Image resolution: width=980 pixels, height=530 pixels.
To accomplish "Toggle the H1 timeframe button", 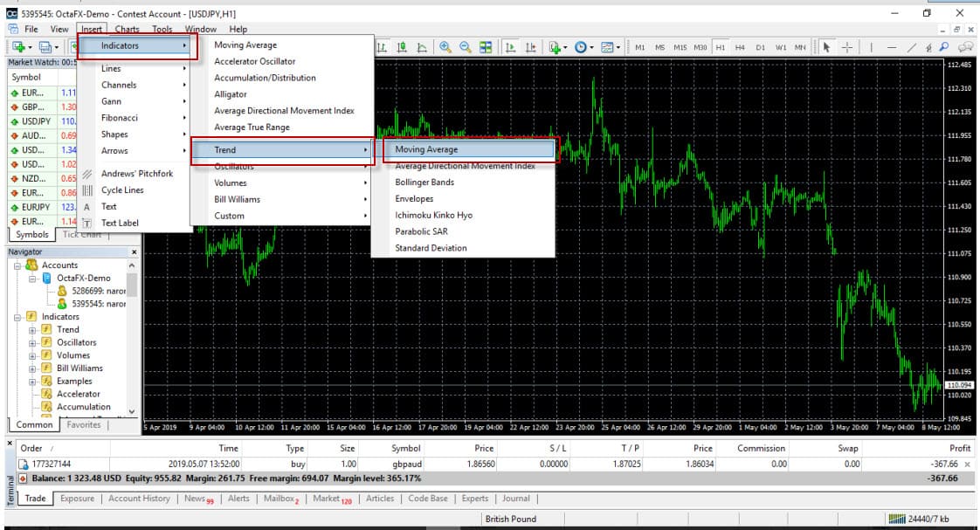I will pos(721,47).
